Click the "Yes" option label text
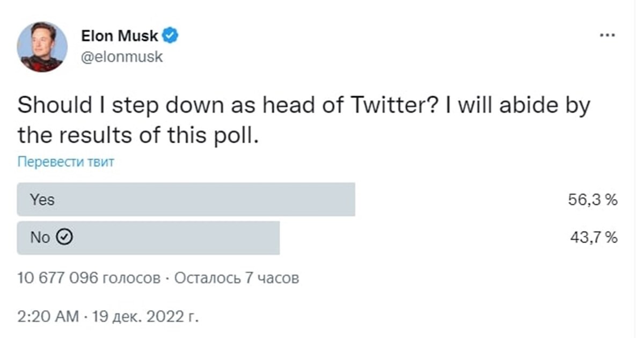Image resolution: width=644 pixels, height=338 pixels. (42, 200)
